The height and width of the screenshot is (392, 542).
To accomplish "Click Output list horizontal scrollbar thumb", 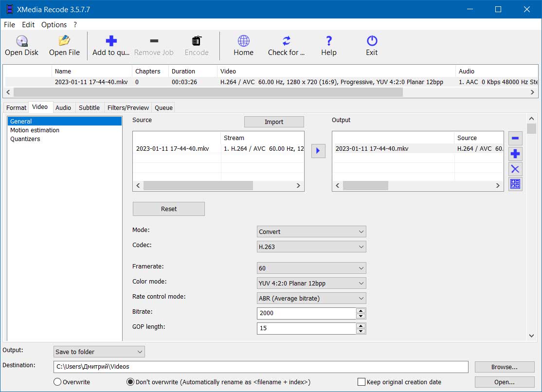I will 365,186.
